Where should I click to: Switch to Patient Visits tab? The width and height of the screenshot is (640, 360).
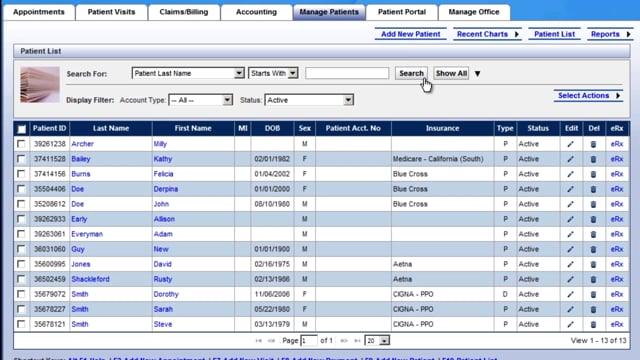pyautogui.click(x=111, y=12)
